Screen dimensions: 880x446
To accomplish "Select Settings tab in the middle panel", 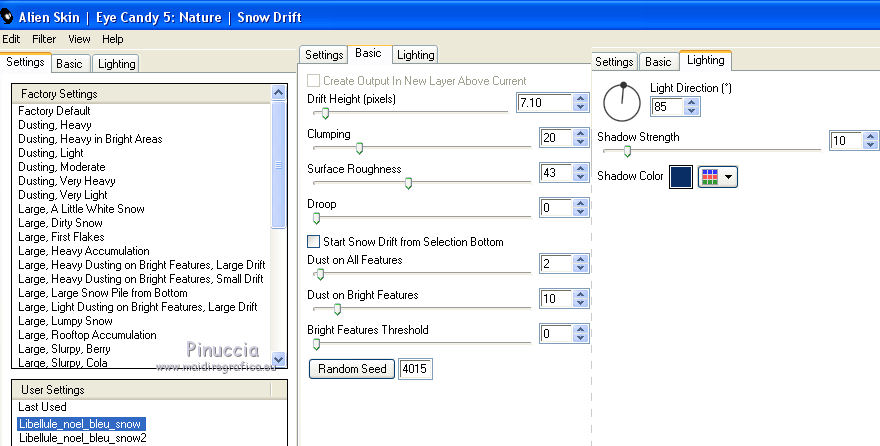I will coord(324,55).
